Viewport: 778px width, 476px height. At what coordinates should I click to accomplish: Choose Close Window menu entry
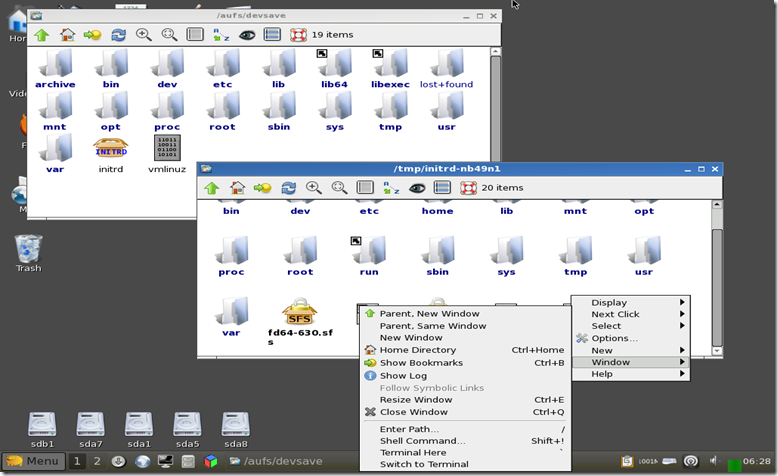tap(465, 412)
